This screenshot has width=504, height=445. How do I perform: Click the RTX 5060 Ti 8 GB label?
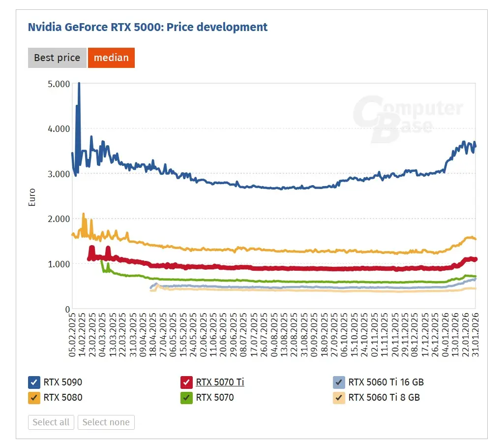pos(384,398)
